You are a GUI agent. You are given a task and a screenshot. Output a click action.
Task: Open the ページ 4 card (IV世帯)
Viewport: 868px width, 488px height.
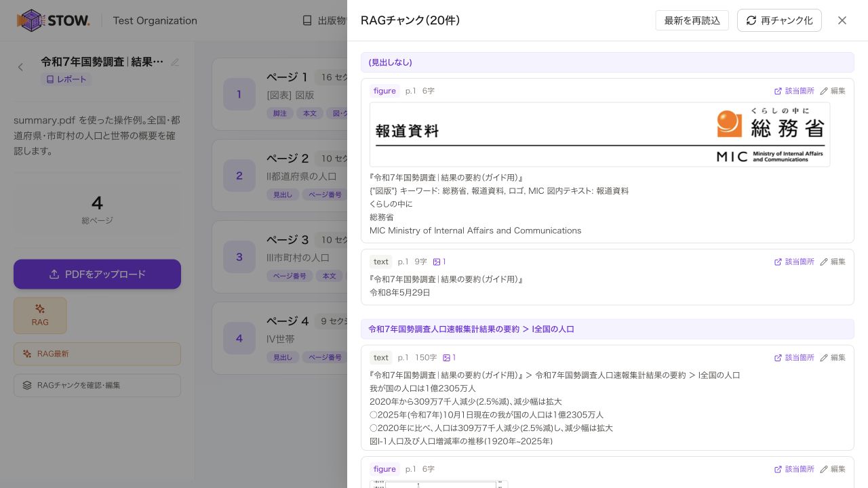click(x=279, y=338)
